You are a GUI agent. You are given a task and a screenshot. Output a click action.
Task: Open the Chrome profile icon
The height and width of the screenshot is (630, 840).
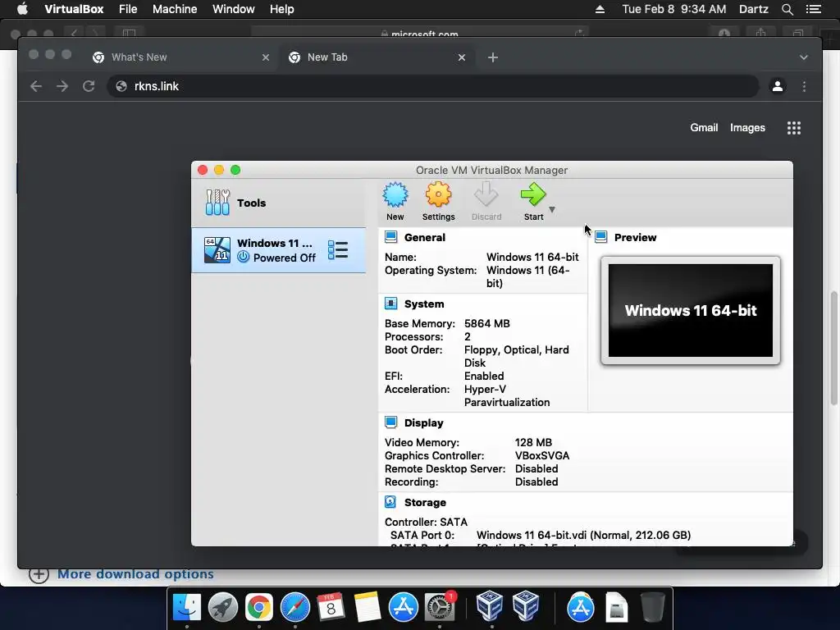tap(778, 86)
